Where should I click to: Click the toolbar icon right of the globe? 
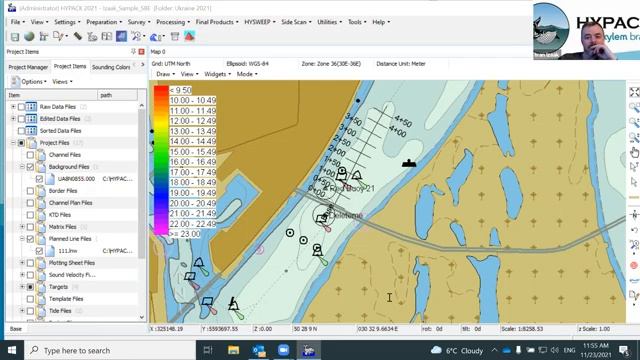43,36
